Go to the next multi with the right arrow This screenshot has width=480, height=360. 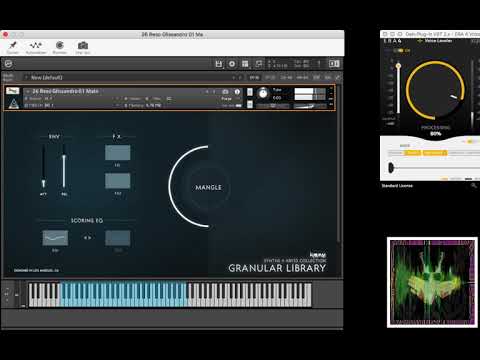(x=240, y=78)
